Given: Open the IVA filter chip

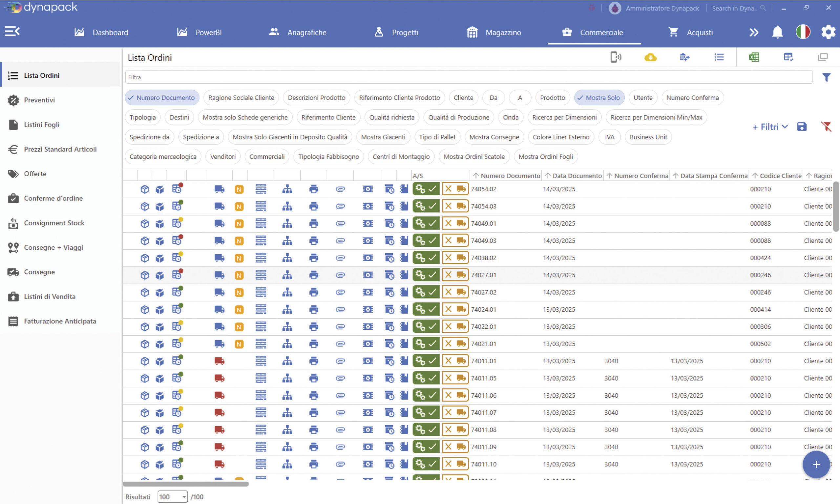Looking at the screenshot, I should pyautogui.click(x=609, y=137).
